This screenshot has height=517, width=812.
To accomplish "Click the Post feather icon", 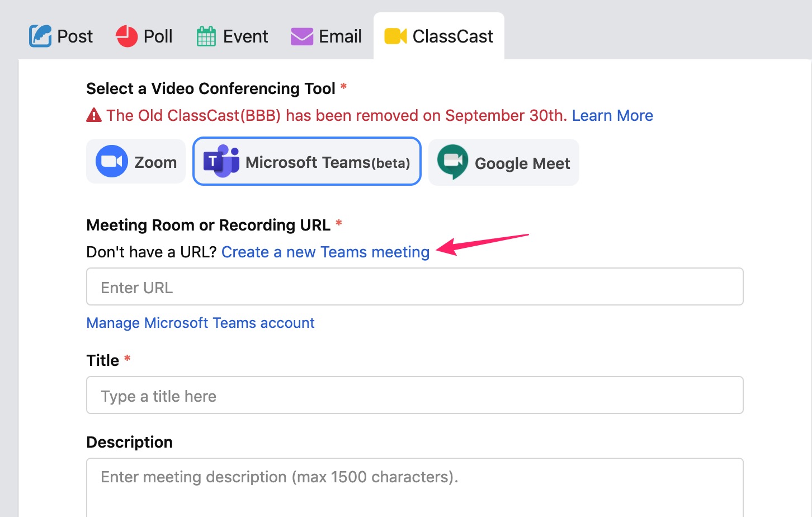I will pyautogui.click(x=40, y=36).
